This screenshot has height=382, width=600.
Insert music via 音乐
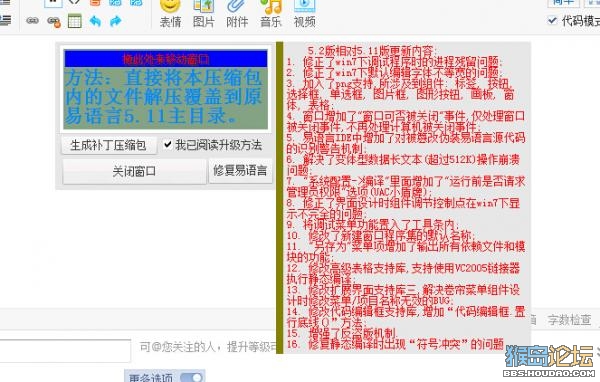click(271, 14)
